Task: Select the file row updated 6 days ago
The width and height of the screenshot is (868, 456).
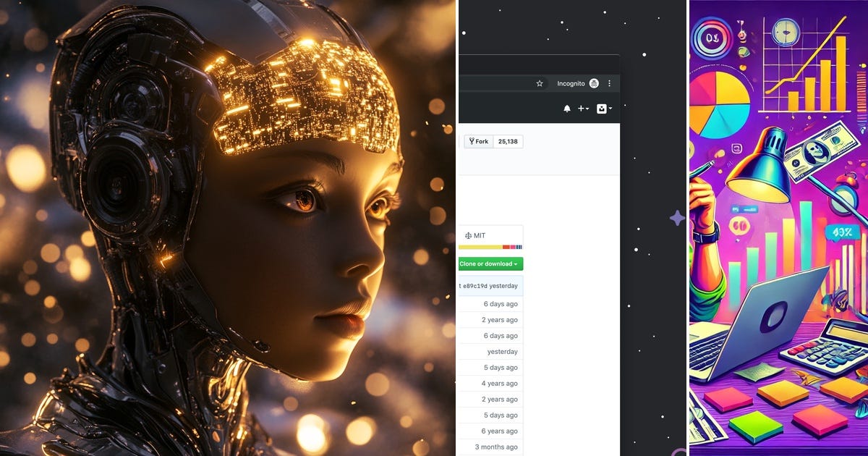Action: pos(501,303)
